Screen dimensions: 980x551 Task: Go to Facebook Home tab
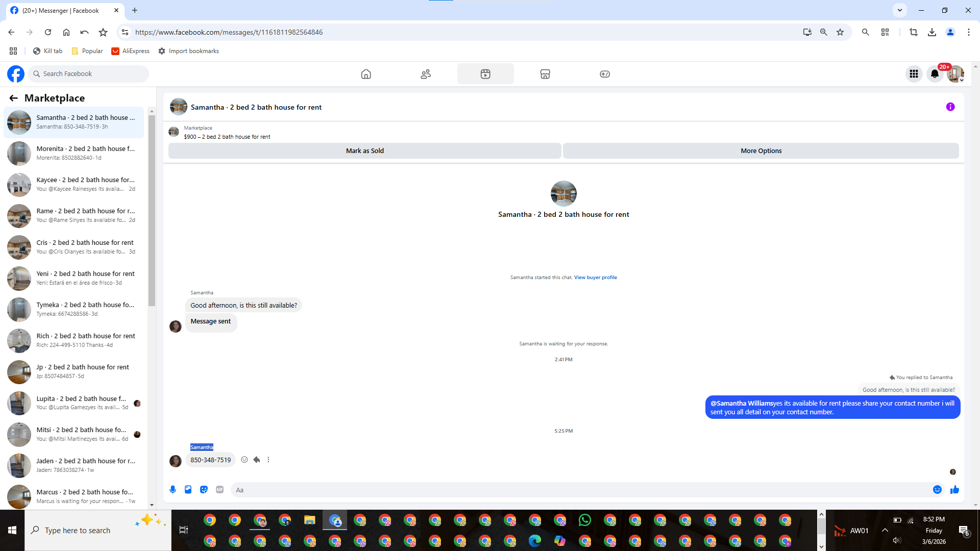pos(366,74)
